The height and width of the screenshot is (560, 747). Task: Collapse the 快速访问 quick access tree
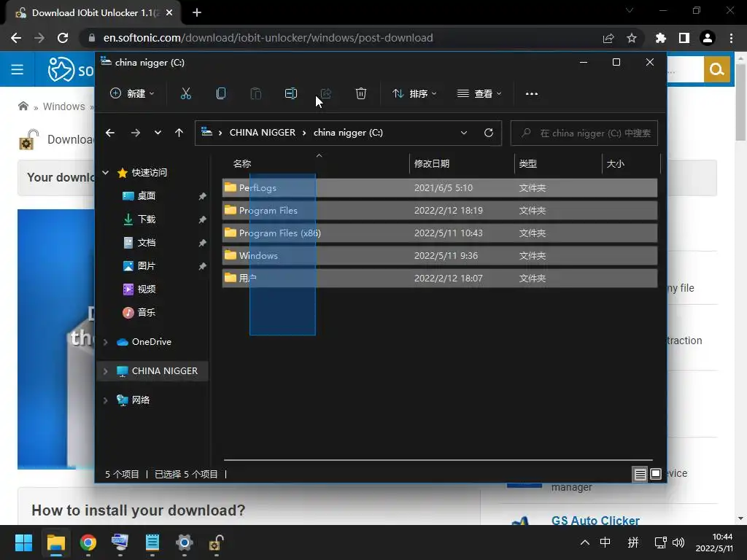pos(106,173)
